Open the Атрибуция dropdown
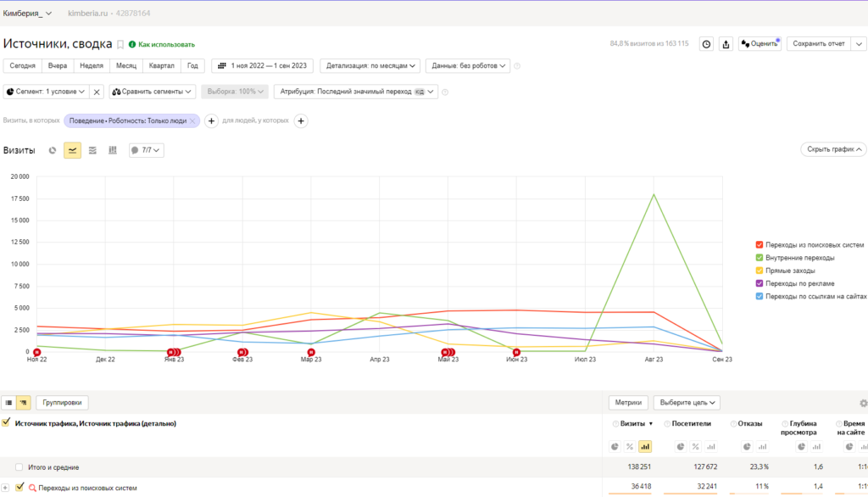The width and height of the screenshot is (868, 497). point(356,92)
